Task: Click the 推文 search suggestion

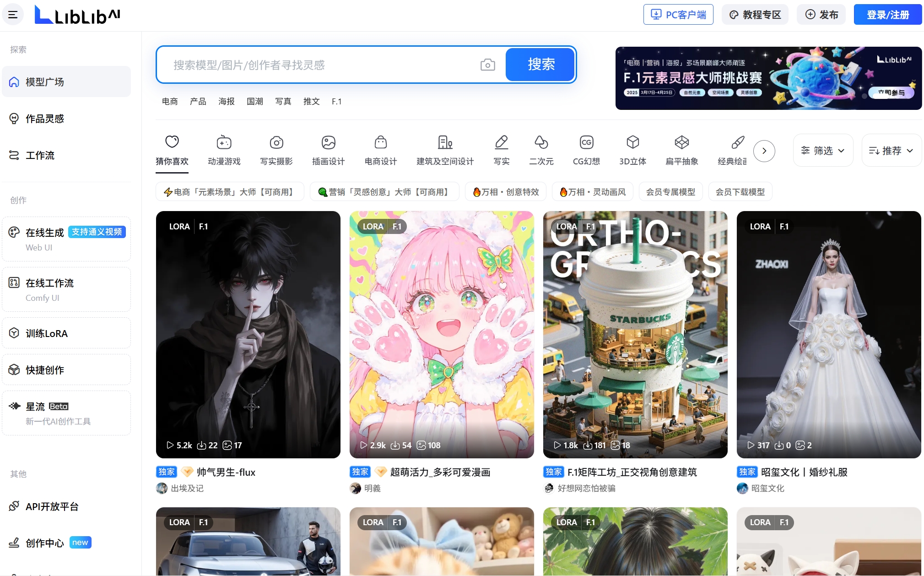Action: coord(312,101)
